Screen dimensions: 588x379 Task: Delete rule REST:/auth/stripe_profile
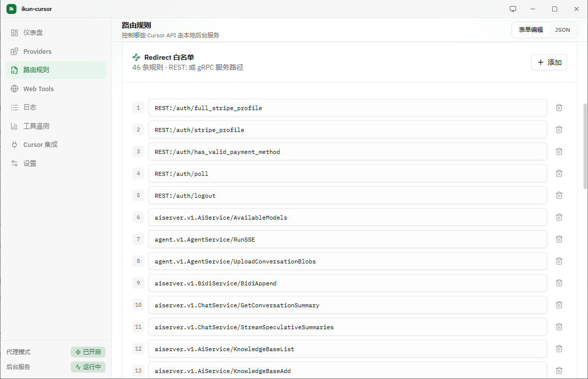click(x=559, y=129)
